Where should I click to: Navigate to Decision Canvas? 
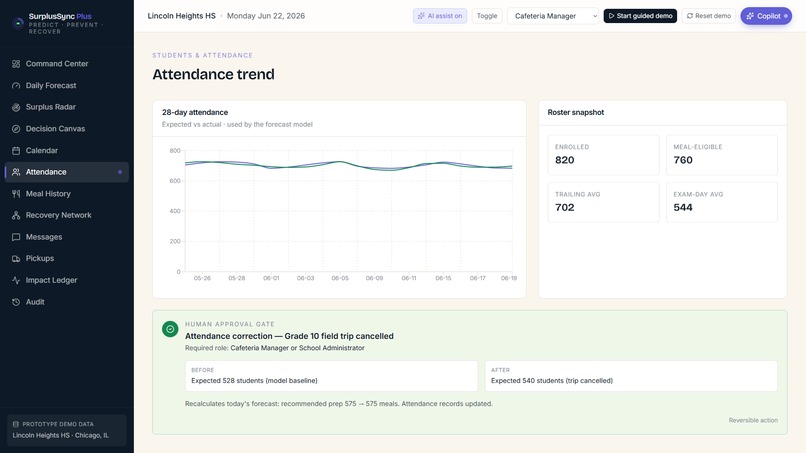[67, 129]
